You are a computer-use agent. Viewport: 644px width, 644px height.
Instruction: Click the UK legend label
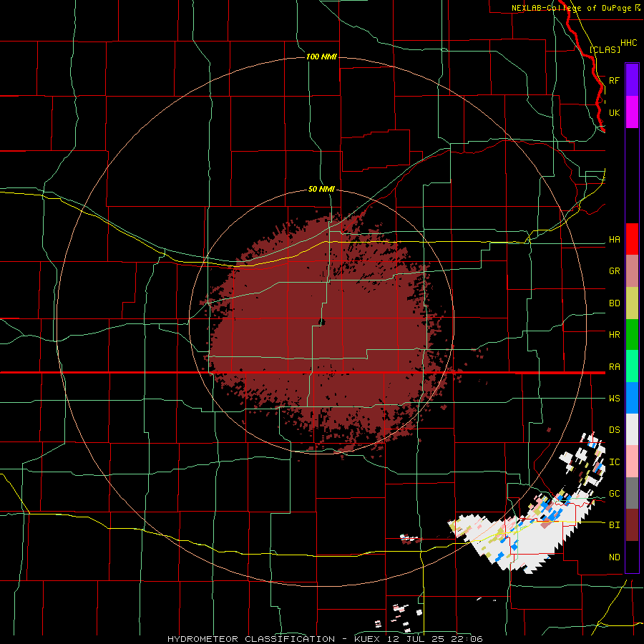point(614,112)
